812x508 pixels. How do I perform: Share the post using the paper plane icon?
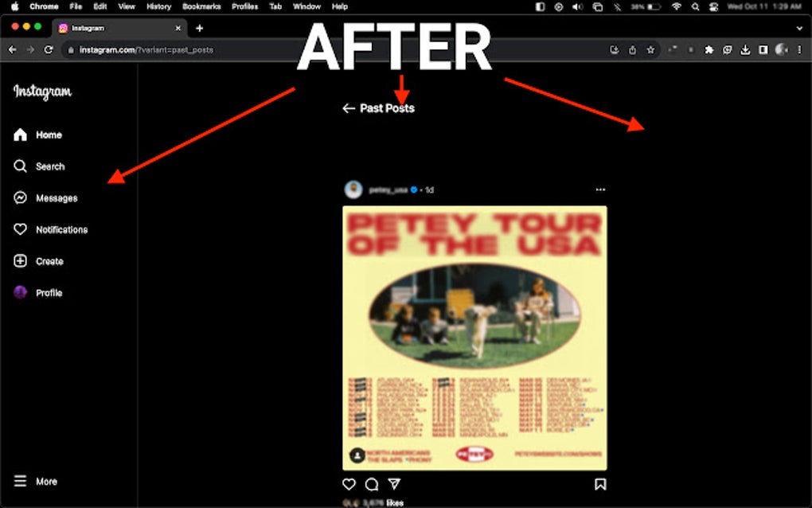tap(393, 484)
